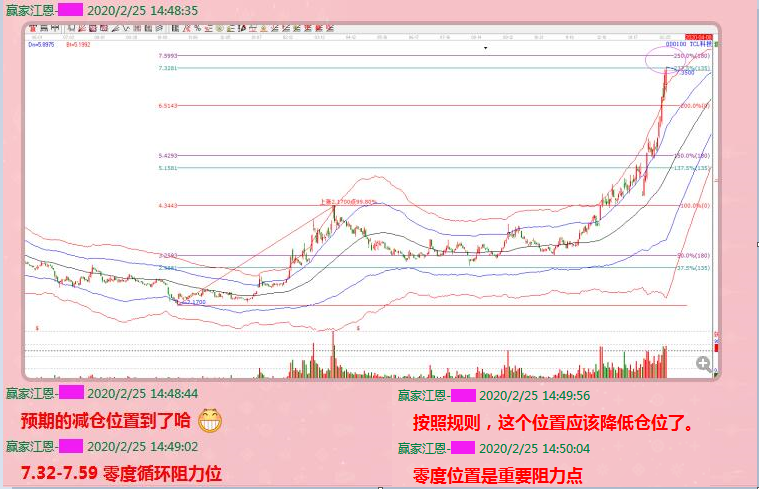Open the stock chart image thumbnail

370,200
